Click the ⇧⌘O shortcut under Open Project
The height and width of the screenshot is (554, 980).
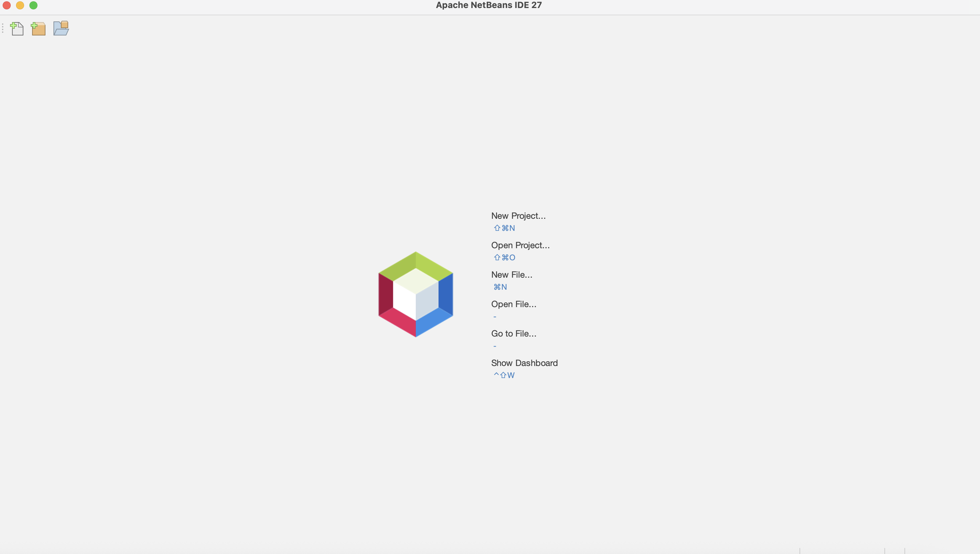(x=504, y=257)
